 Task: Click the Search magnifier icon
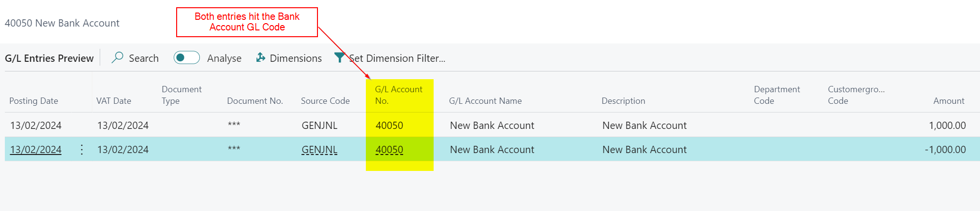pyautogui.click(x=117, y=58)
